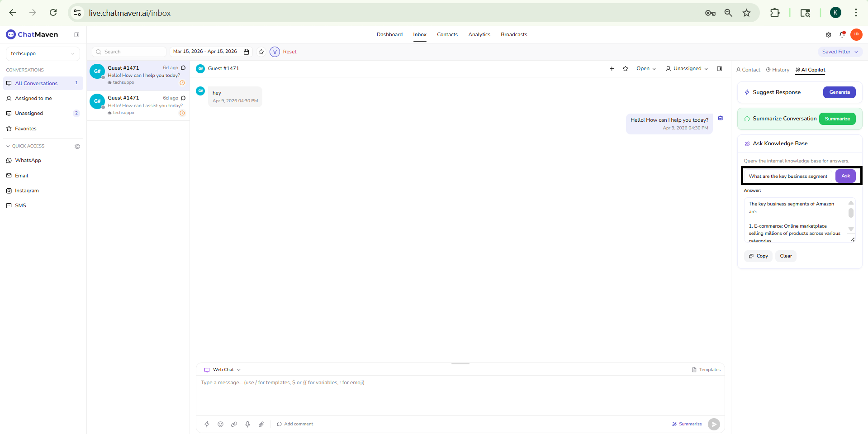The image size is (868, 434).
Task: Click the microphone voice message icon
Action: 247,424
